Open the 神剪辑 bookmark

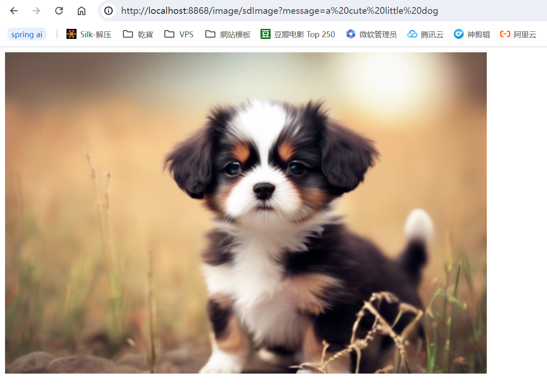(472, 34)
